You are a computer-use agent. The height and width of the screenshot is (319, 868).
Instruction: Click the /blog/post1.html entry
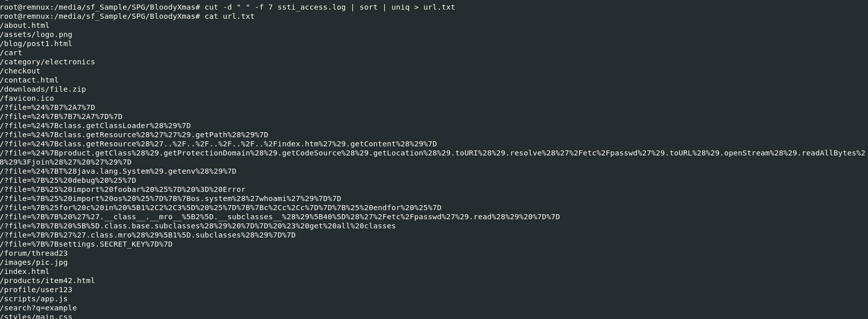(36, 44)
